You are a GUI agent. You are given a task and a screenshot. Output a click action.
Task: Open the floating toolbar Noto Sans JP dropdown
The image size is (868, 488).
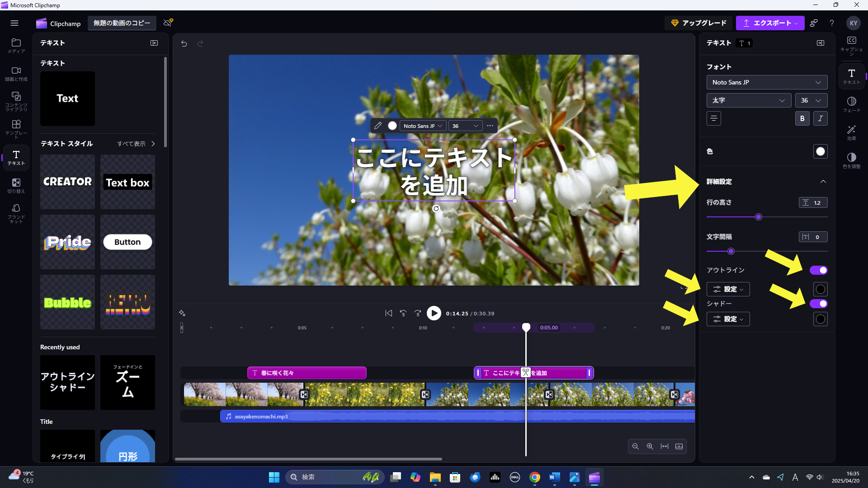tap(423, 126)
